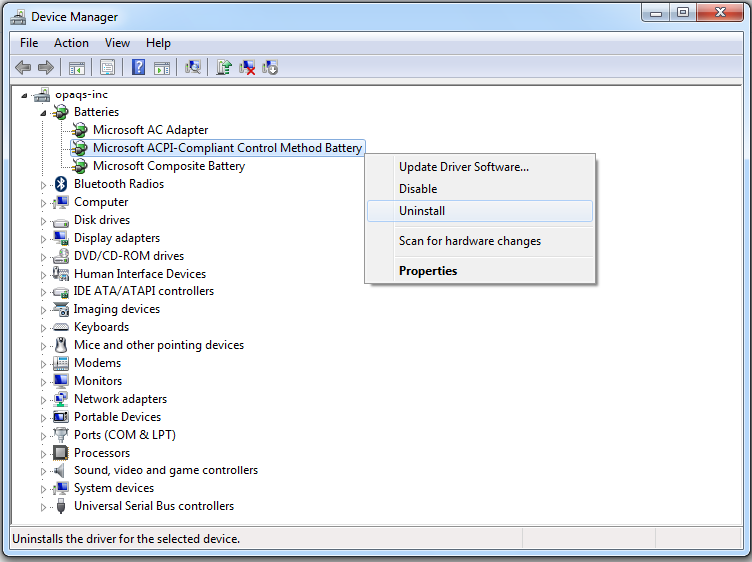Viewport: 752px width, 562px height.
Task: Select the Microsoft AC Adapter entry
Action: [x=150, y=130]
